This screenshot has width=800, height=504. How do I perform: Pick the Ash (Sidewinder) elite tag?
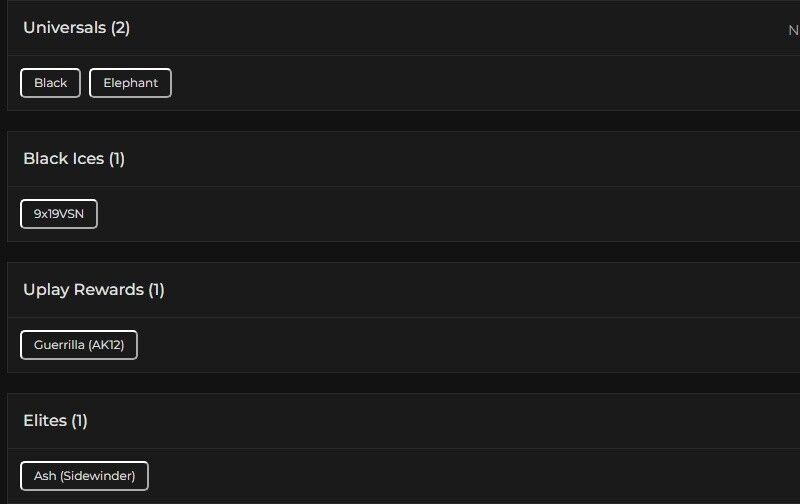[x=84, y=476]
